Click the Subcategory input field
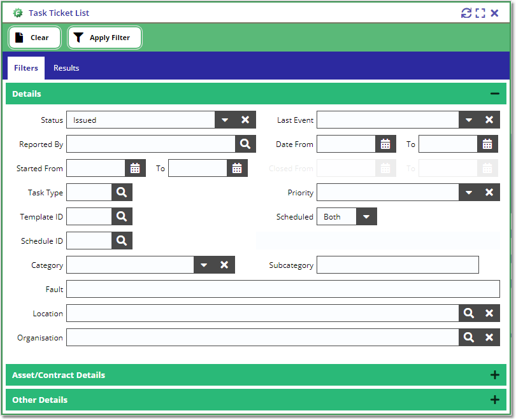Screen dimensions: 516x420 [398, 265]
